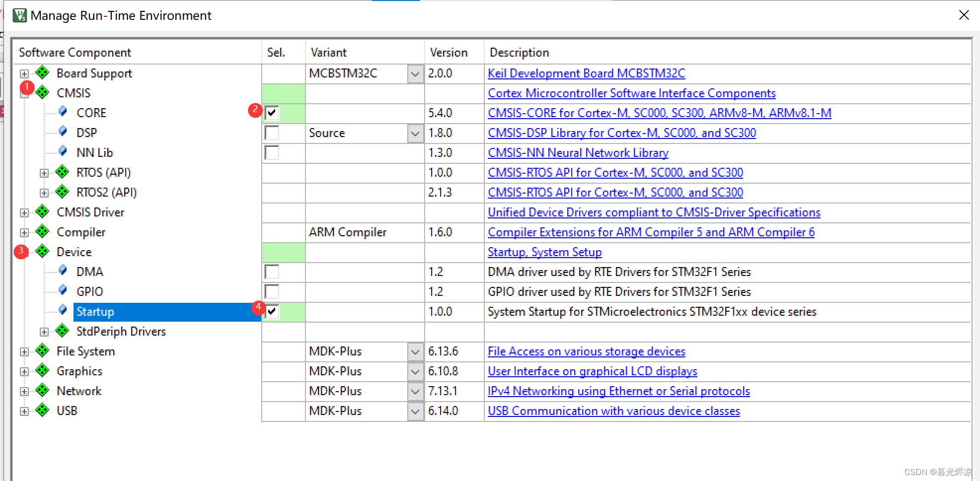The height and width of the screenshot is (481, 980).
Task: Expand the StdPeriph Drivers tree node
Action: [x=44, y=332]
